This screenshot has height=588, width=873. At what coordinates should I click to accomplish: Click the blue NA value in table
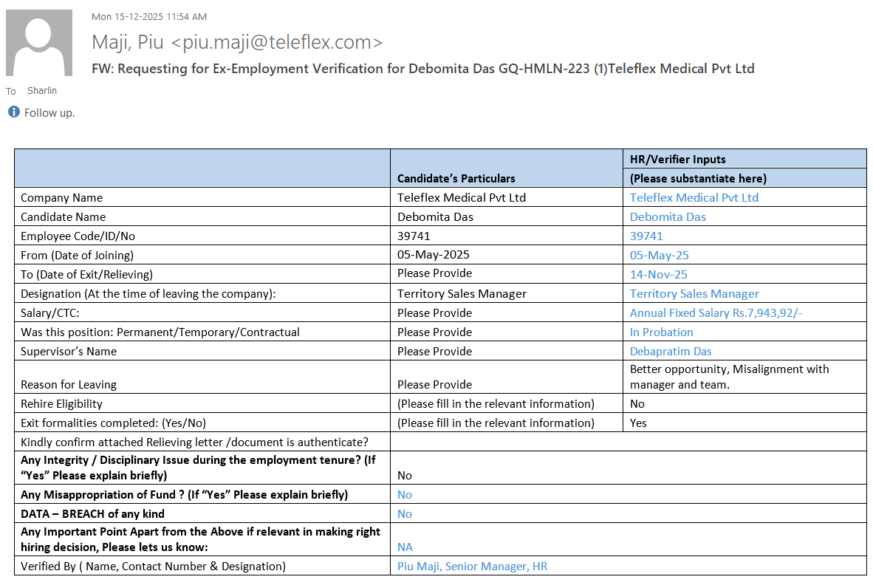tap(405, 547)
